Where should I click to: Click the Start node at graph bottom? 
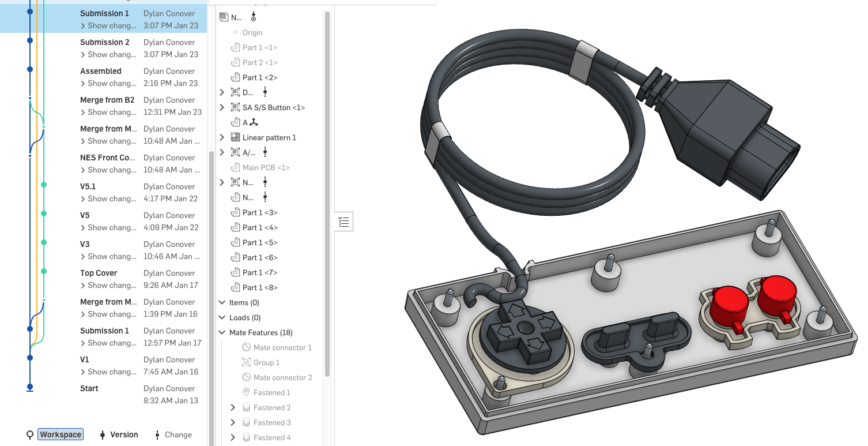(30, 387)
